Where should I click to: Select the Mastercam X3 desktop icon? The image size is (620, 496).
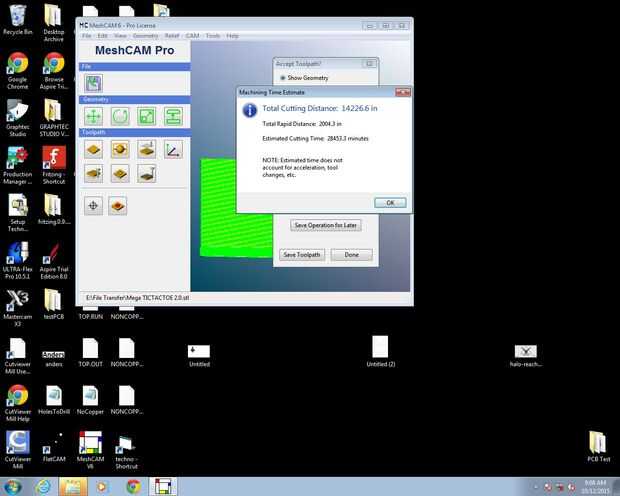[x=18, y=308]
